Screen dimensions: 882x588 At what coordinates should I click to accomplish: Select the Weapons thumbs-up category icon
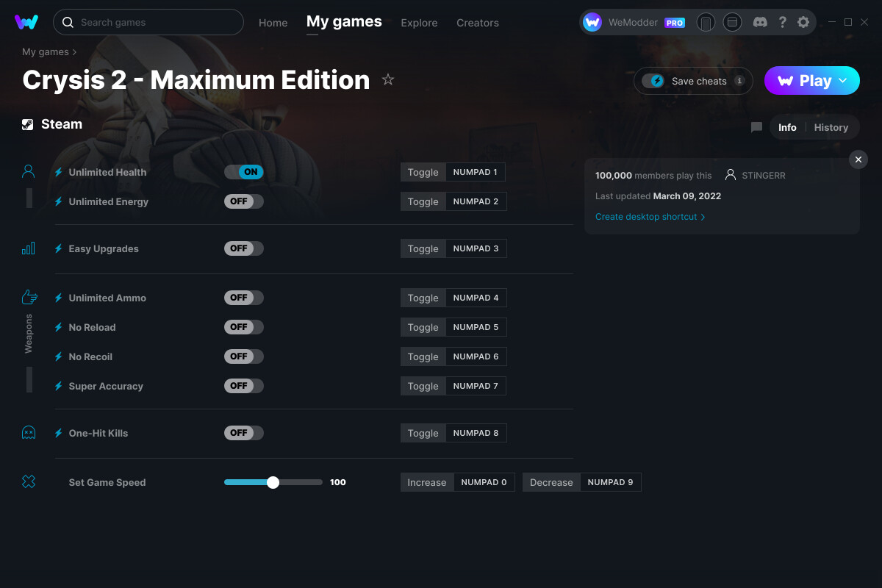29,297
